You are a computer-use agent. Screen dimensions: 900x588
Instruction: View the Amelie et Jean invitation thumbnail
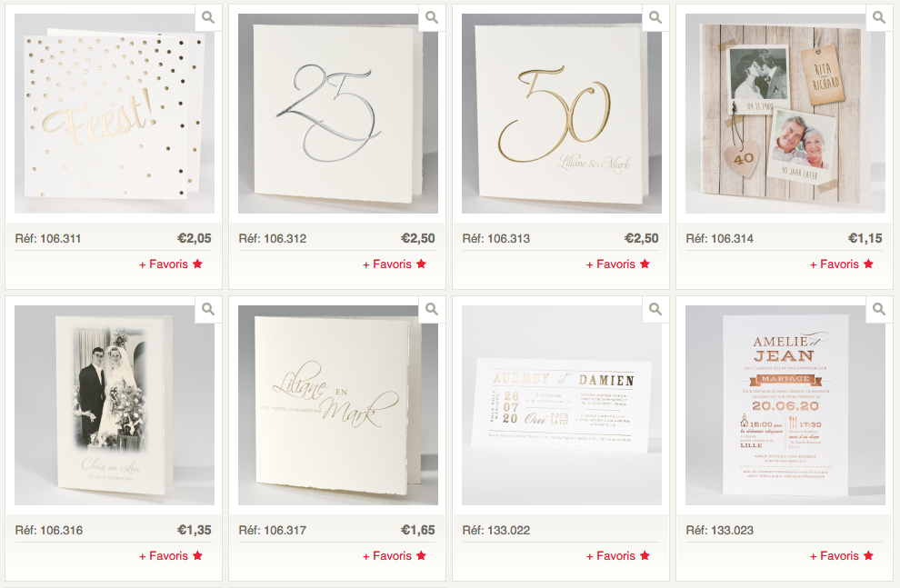(785, 405)
